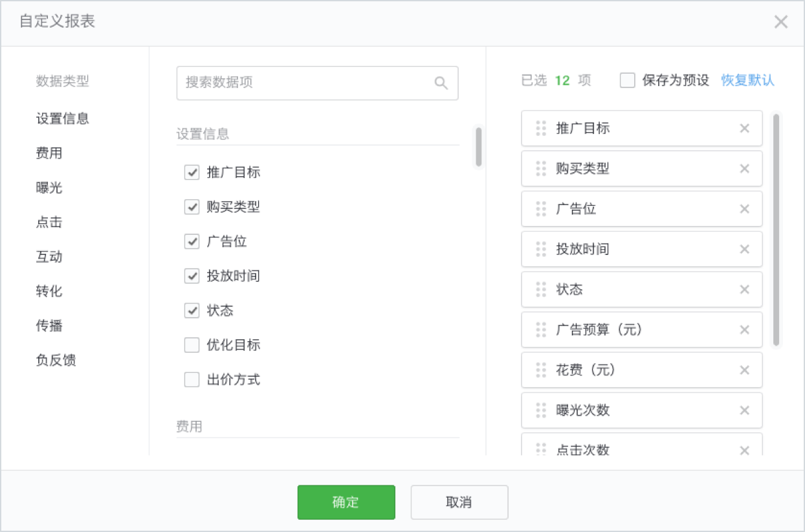Remove 花费（元） selected item
The width and height of the screenshot is (805, 532).
744,370
